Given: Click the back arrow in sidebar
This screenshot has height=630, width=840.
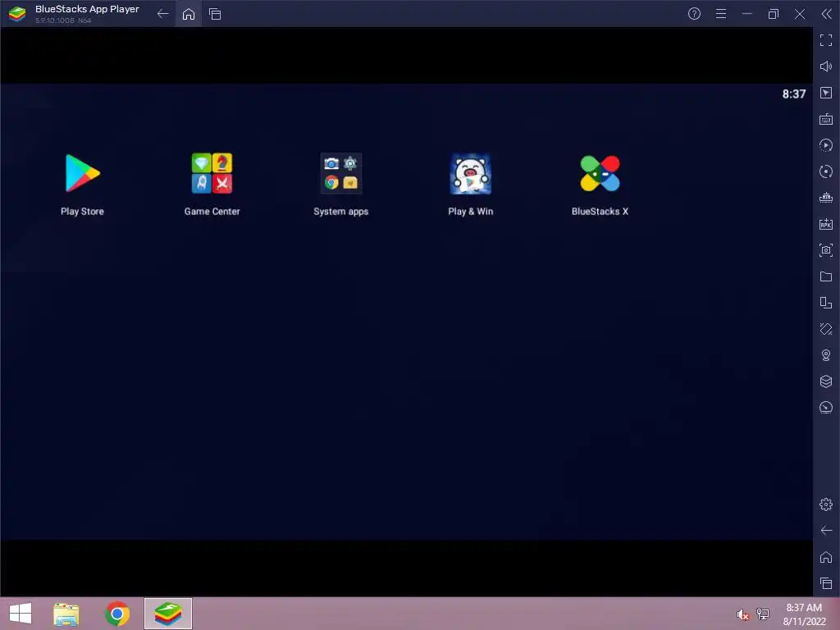Looking at the screenshot, I should pos(826,531).
